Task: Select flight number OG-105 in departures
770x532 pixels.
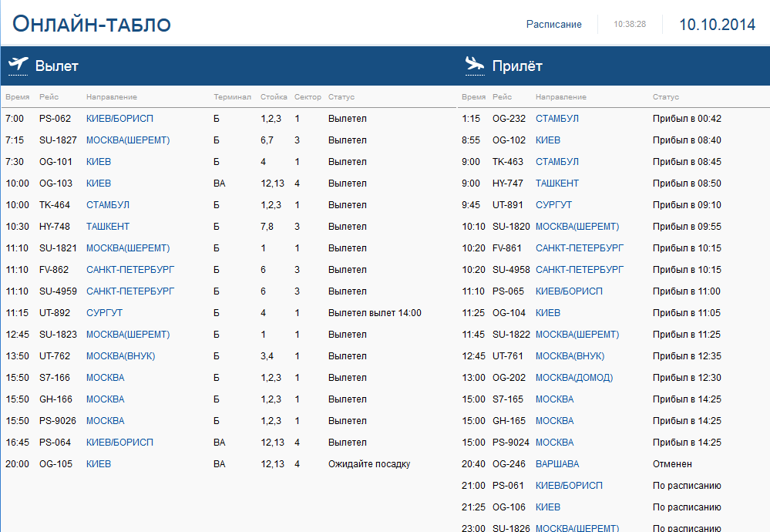Action: point(55,464)
